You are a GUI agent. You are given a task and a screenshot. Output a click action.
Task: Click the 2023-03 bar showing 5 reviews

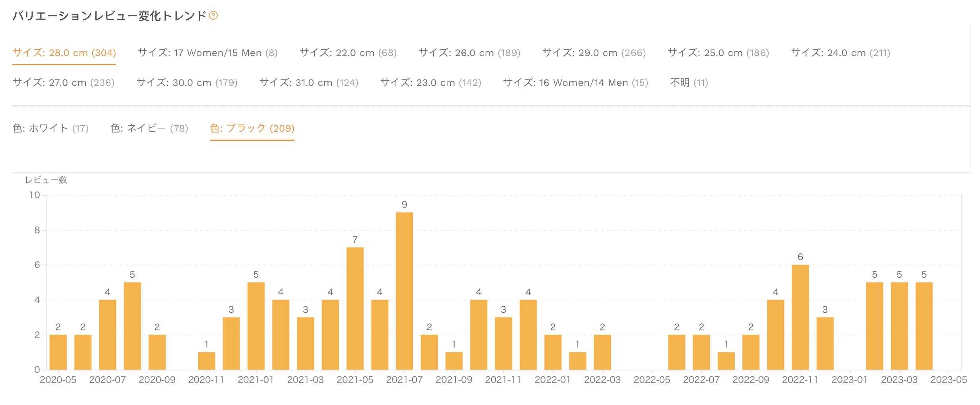click(x=899, y=326)
